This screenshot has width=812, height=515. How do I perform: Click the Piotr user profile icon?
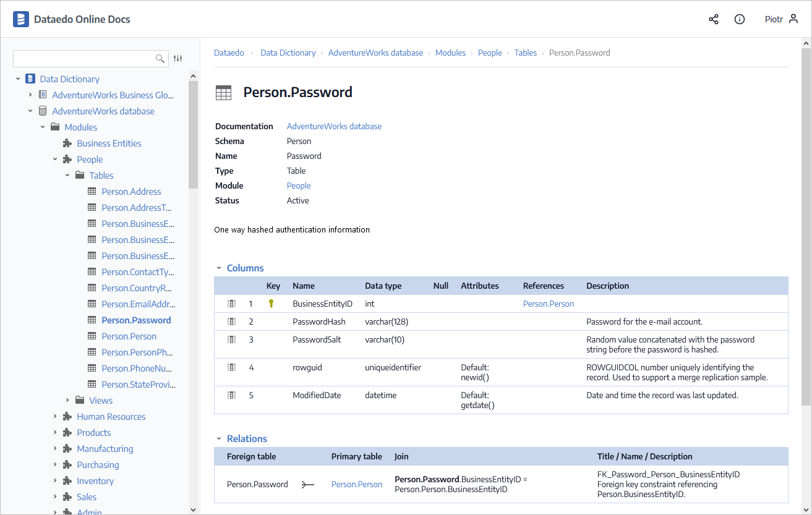pos(794,19)
